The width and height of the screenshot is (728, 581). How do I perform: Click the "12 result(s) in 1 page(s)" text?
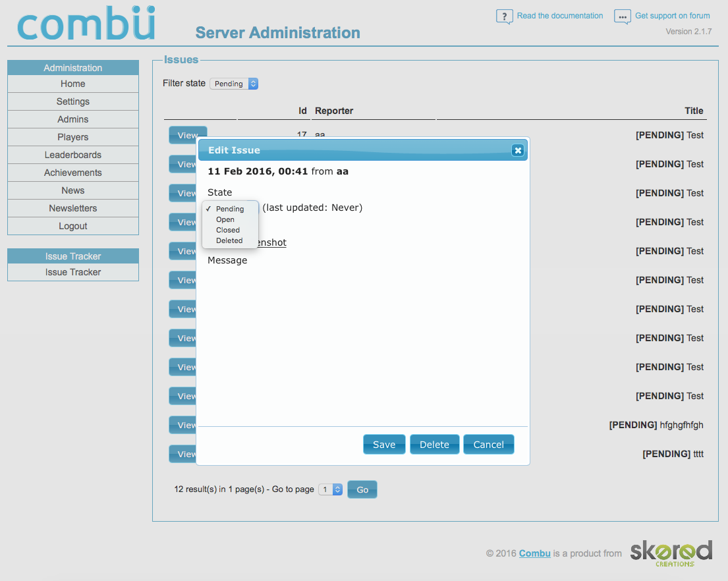[219, 489]
